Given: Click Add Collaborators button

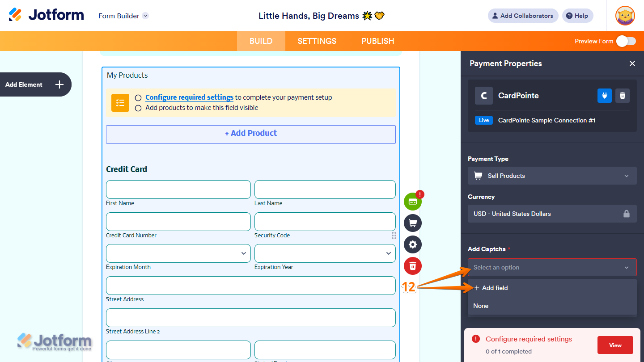Looking at the screenshot, I should 523,16.
